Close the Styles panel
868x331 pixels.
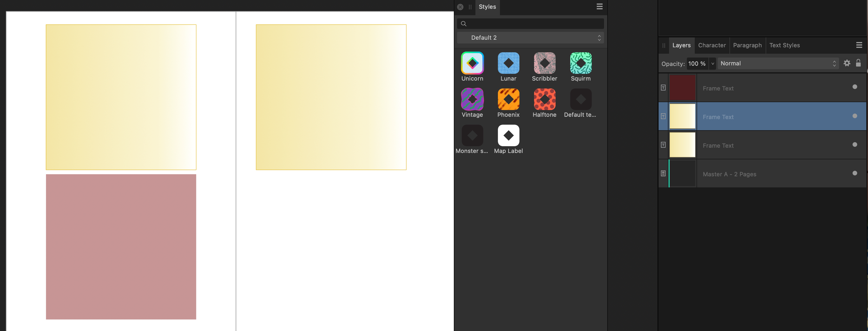[460, 7]
